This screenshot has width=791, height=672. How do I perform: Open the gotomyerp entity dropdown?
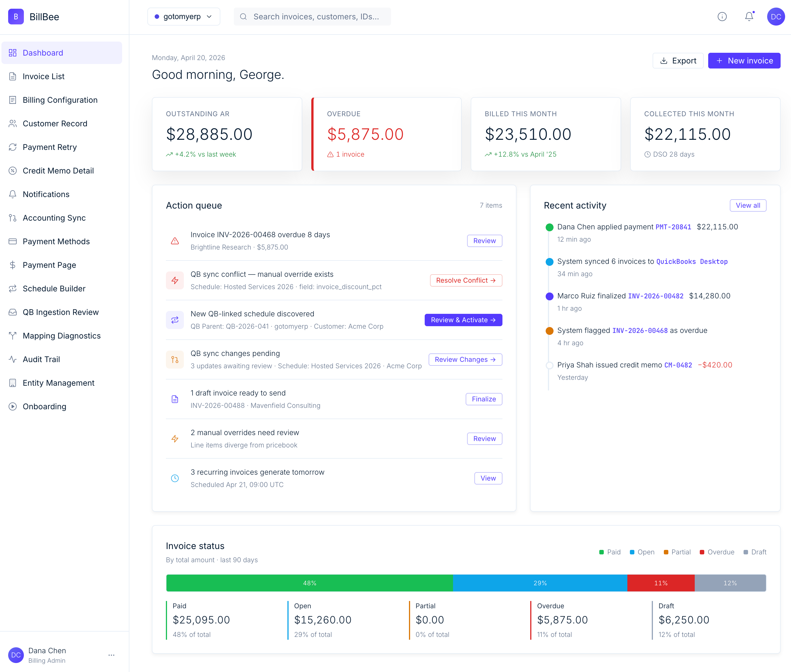click(184, 17)
